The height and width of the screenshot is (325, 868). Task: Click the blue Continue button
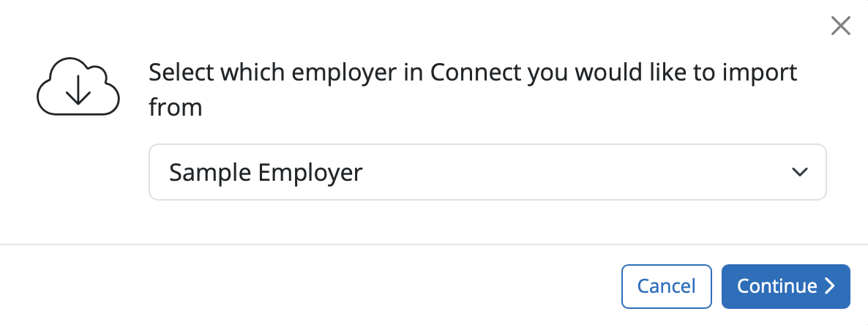(785, 286)
